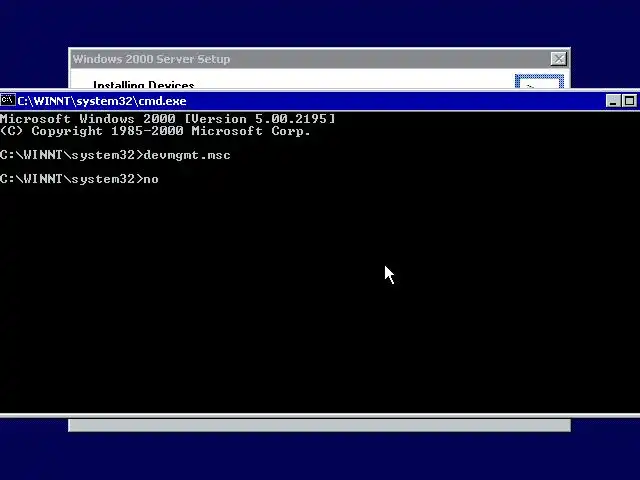Close the Windows 2000 Server Setup dialog
640x480 pixels.
(x=558, y=59)
